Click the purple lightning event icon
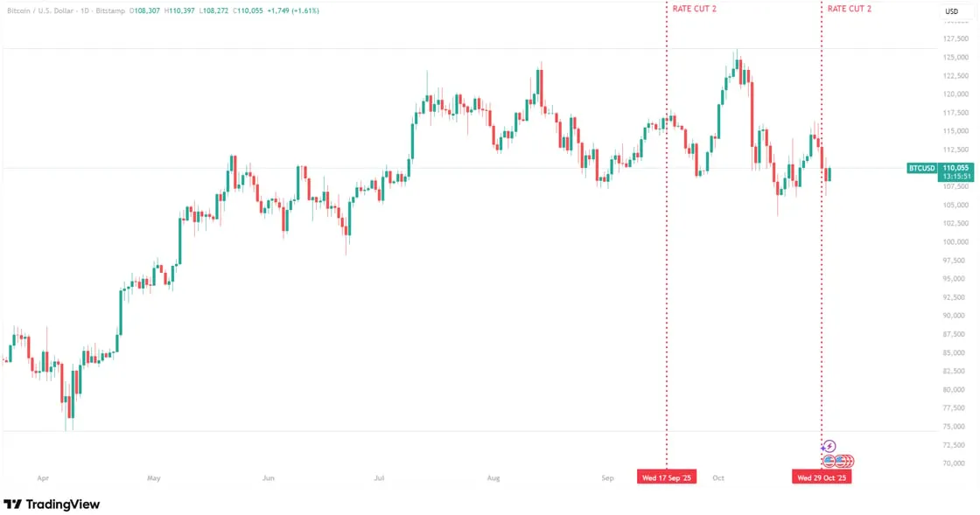980x515 pixels. point(830,446)
